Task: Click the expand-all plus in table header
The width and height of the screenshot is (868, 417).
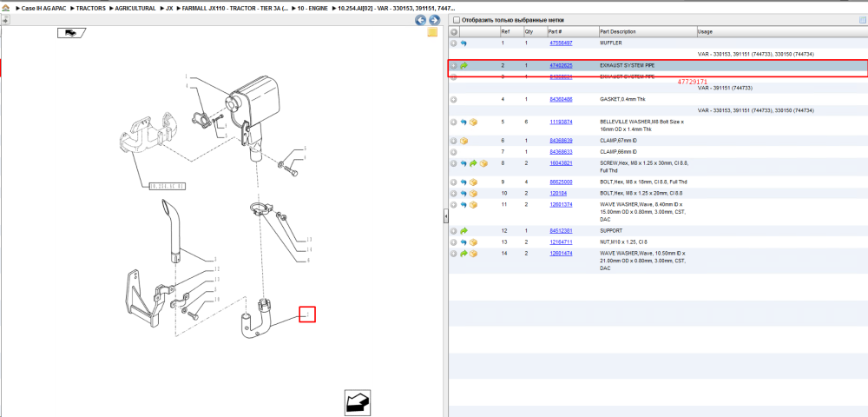Action: pyautogui.click(x=453, y=32)
